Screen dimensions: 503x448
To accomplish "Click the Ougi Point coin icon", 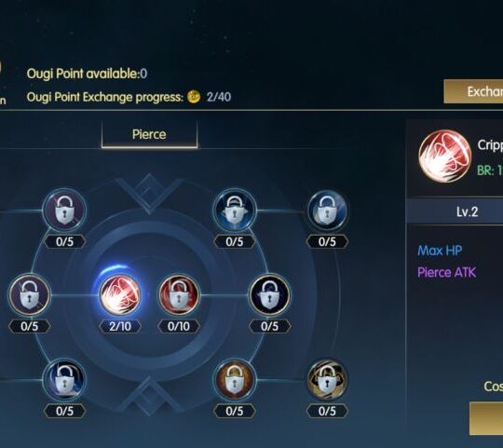I will pyautogui.click(x=194, y=97).
